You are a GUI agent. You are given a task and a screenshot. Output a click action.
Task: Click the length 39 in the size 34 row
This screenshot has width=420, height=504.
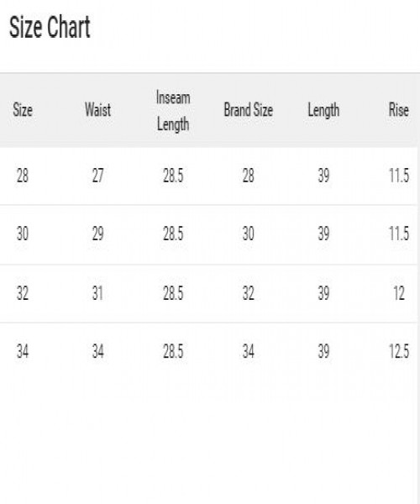[323, 351]
